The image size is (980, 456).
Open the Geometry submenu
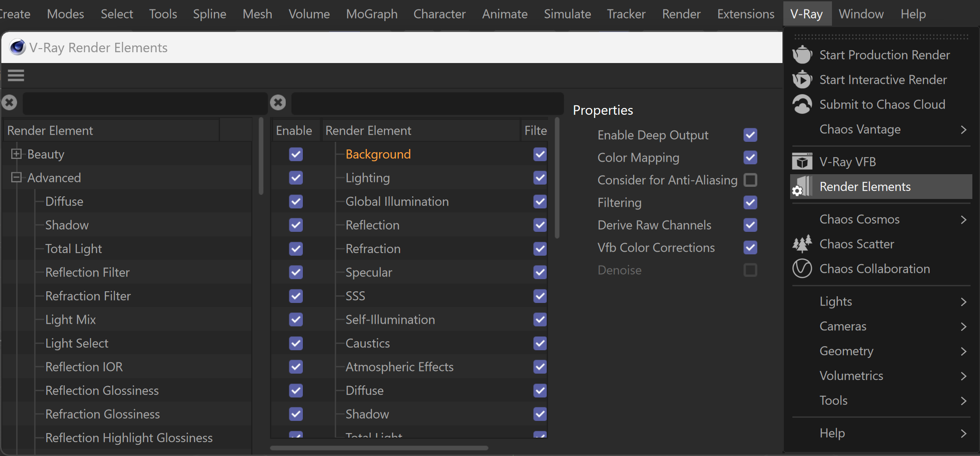point(881,351)
